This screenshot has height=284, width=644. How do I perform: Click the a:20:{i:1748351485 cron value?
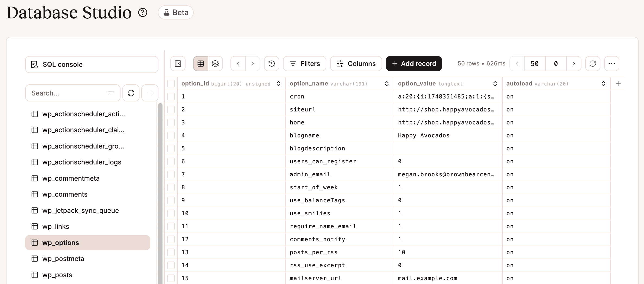[x=448, y=97]
